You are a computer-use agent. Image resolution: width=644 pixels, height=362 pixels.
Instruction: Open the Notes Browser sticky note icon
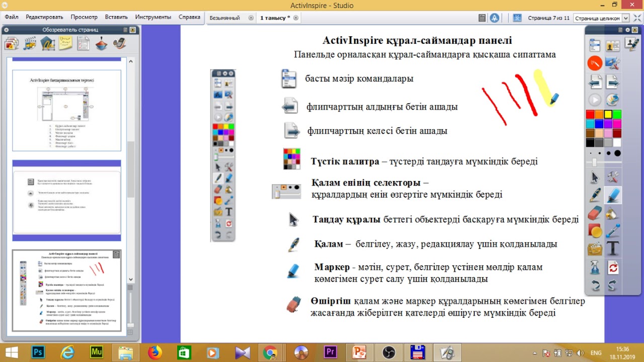click(65, 43)
